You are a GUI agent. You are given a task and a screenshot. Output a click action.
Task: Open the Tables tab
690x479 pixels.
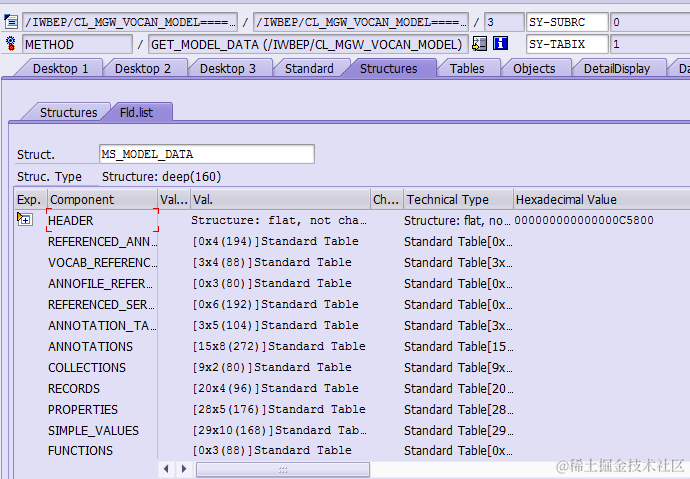pyautogui.click(x=467, y=69)
